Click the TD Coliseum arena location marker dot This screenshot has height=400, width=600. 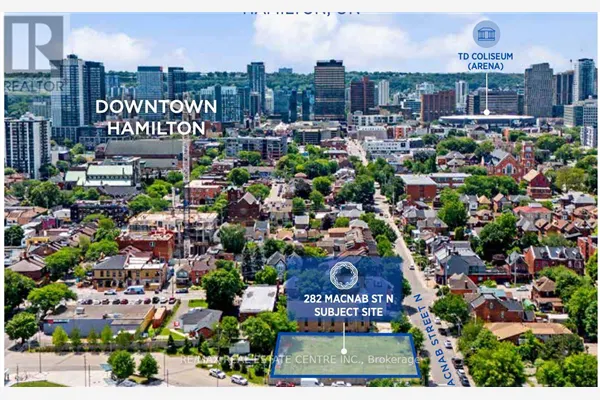coord(486,112)
